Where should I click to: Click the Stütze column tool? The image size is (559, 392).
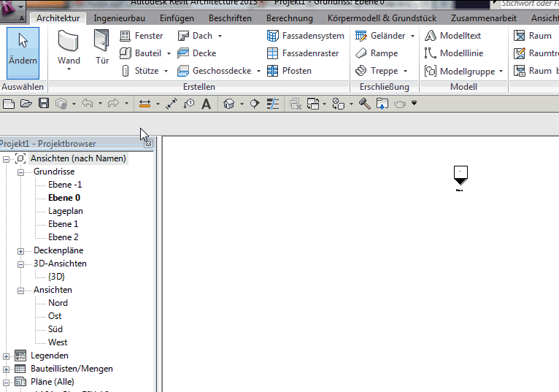140,71
